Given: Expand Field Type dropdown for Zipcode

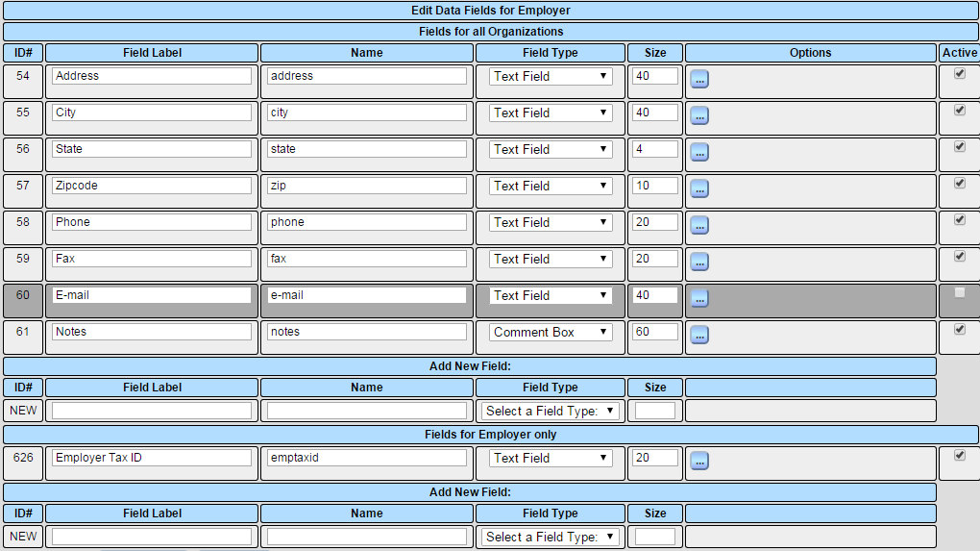Looking at the screenshot, I should (551, 187).
